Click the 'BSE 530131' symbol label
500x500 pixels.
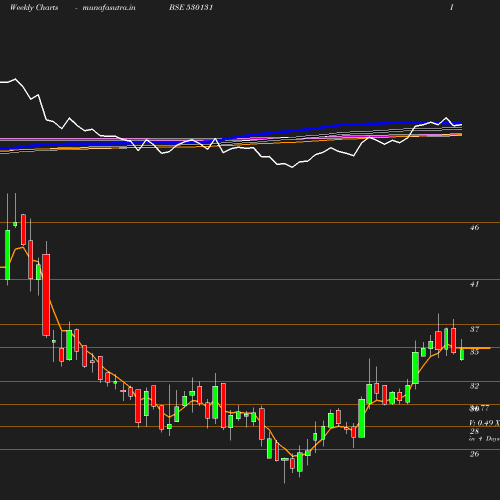(191, 7)
